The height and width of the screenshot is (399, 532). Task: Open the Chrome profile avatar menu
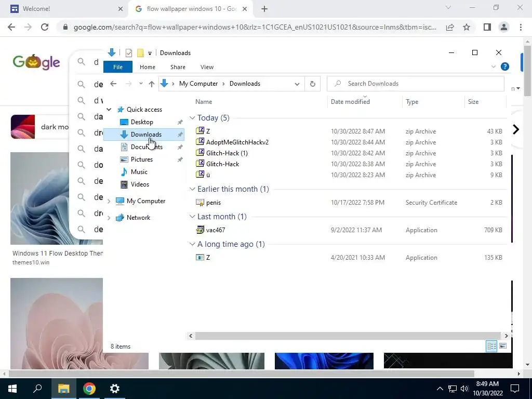pos(504,27)
